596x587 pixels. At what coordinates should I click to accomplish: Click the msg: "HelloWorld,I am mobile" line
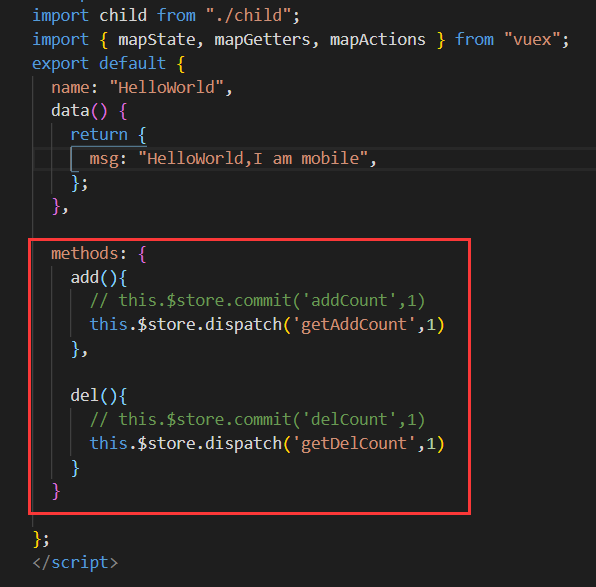[x=233, y=159]
